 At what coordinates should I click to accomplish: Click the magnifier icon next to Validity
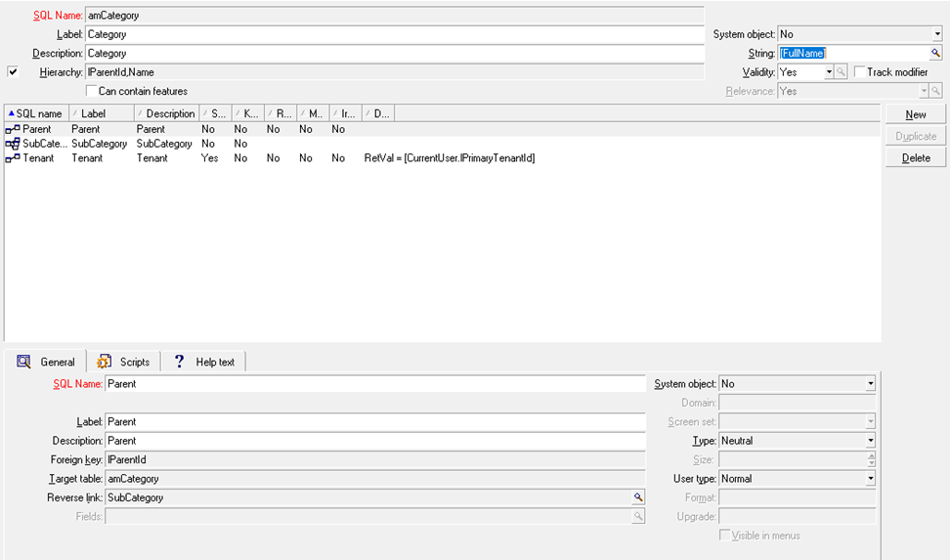pyautogui.click(x=842, y=72)
